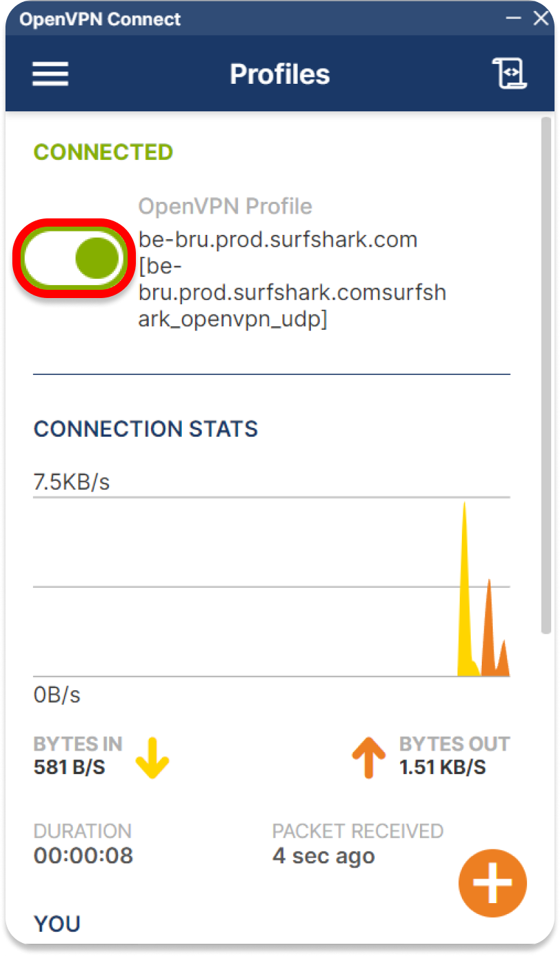The height and width of the screenshot is (956, 560).
Task: Click the Profiles header title
Action: pyautogui.click(x=279, y=74)
